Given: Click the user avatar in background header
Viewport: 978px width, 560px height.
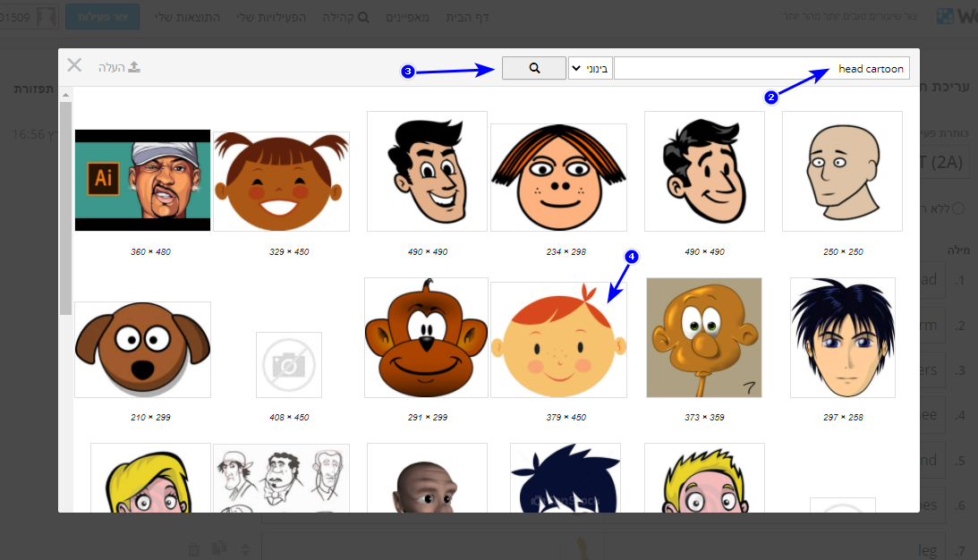Looking at the screenshot, I should tap(47, 17).
